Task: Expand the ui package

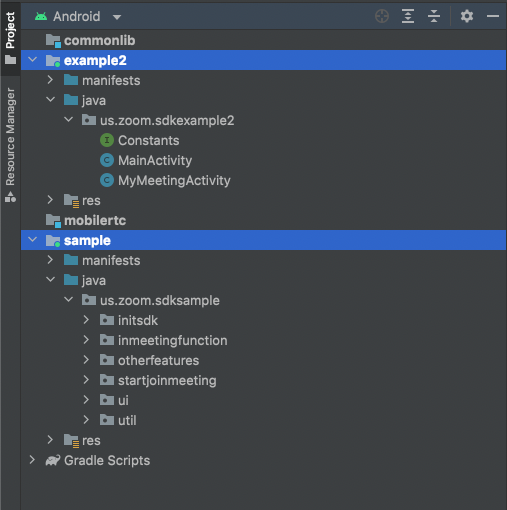Action: 86,400
